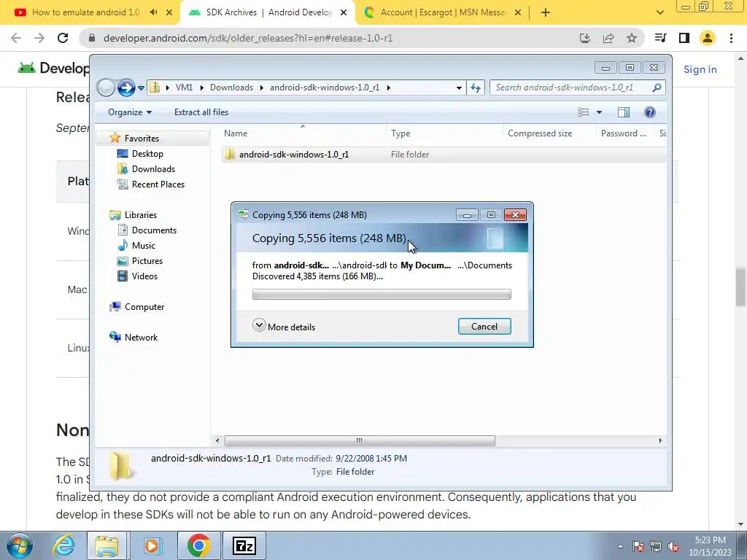This screenshot has height=560, width=747.
Task: Open Chrome three-dot menu
Action: [x=731, y=38]
